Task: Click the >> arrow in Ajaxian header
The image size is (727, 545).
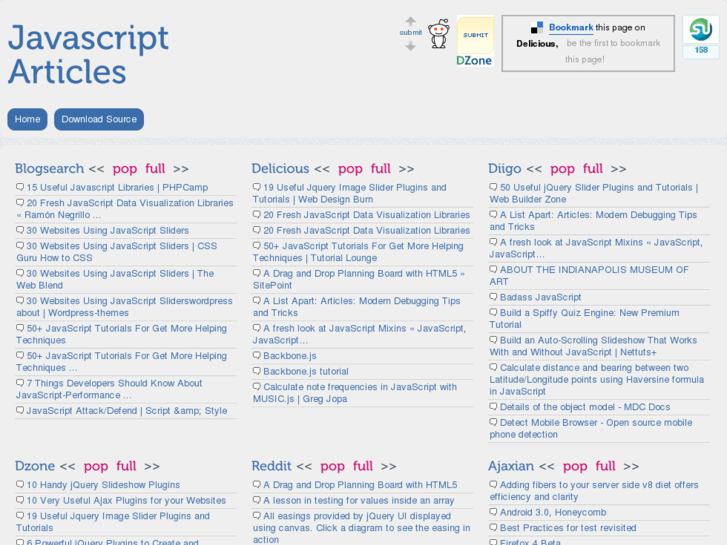Action: click(x=631, y=466)
